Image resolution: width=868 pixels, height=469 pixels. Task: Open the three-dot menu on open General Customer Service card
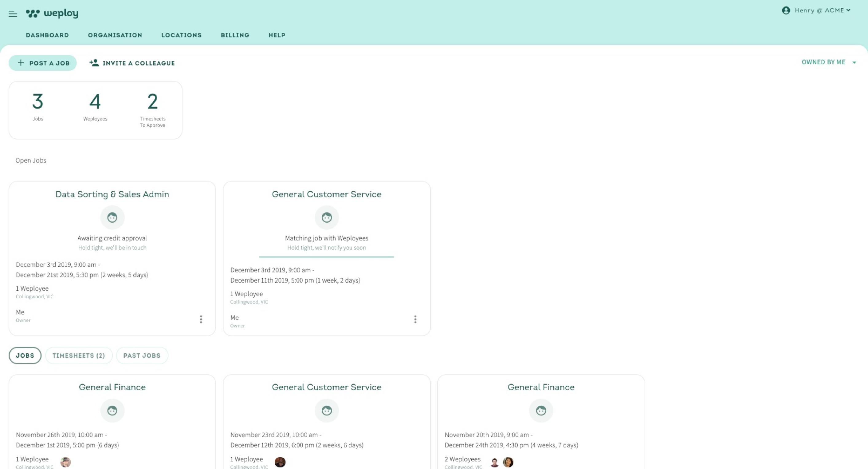click(x=415, y=319)
